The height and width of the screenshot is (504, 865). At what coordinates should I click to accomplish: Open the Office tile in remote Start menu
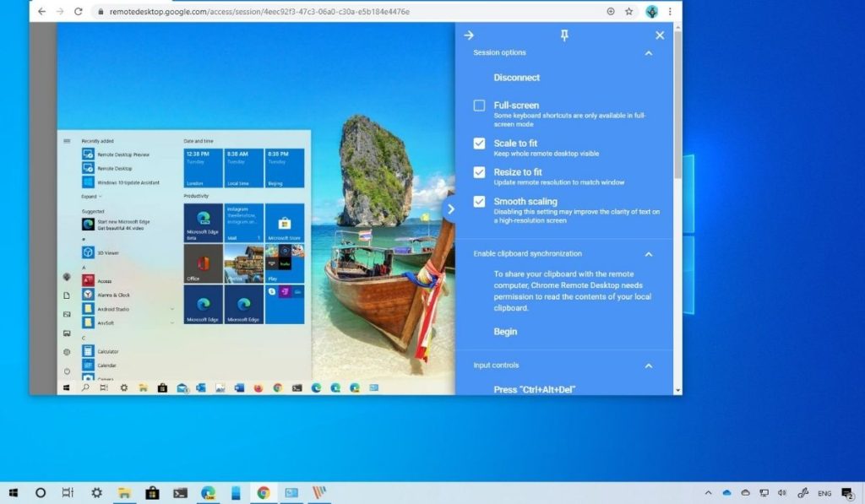pos(203,263)
